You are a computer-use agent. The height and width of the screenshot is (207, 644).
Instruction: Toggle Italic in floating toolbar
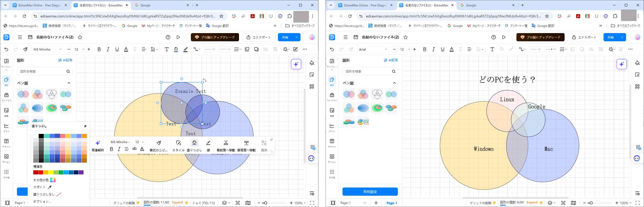tap(119, 149)
